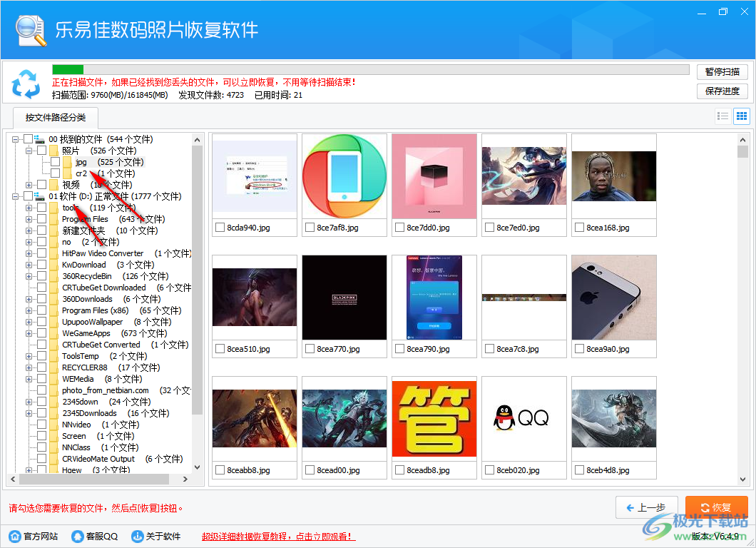
Task: Tick the 00 找到的文件 checkbox
Action: (28, 139)
